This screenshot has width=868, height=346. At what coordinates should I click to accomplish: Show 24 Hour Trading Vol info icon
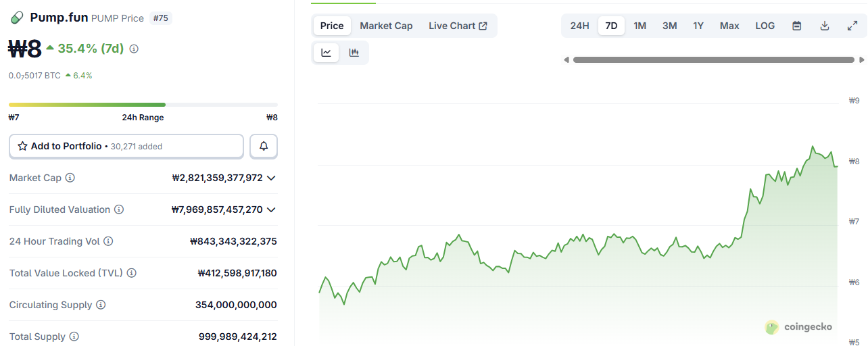pyautogui.click(x=108, y=241)
